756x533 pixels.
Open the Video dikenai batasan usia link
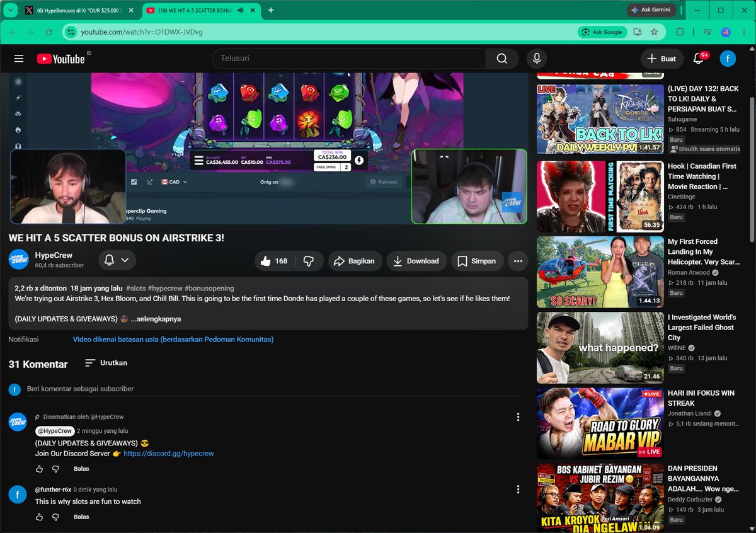pos(173,340)
